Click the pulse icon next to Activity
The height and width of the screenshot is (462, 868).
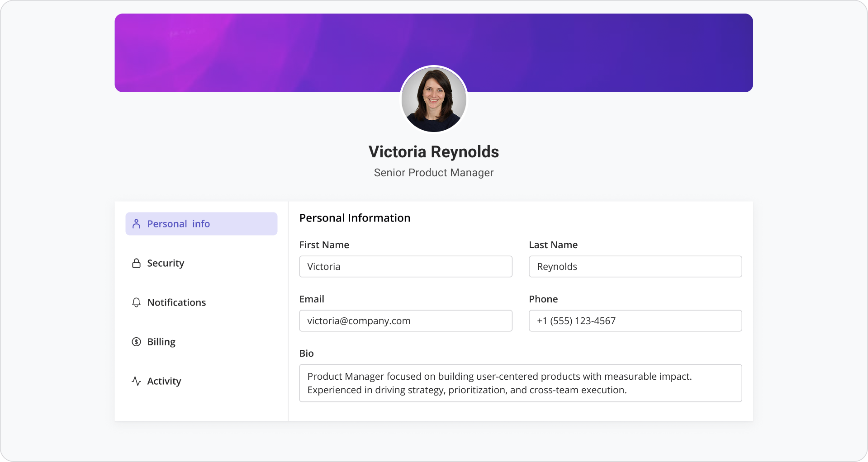point(136,381)
